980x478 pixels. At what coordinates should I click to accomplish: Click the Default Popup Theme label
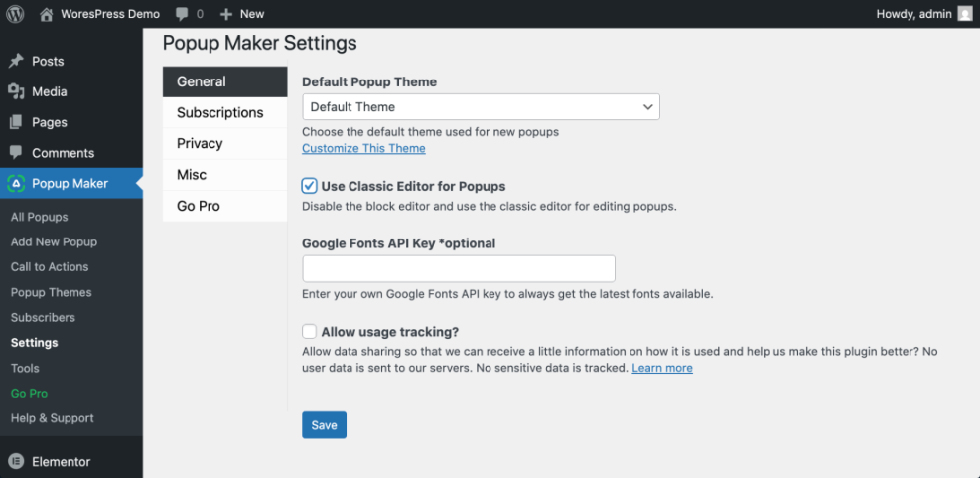pos(369,81)
